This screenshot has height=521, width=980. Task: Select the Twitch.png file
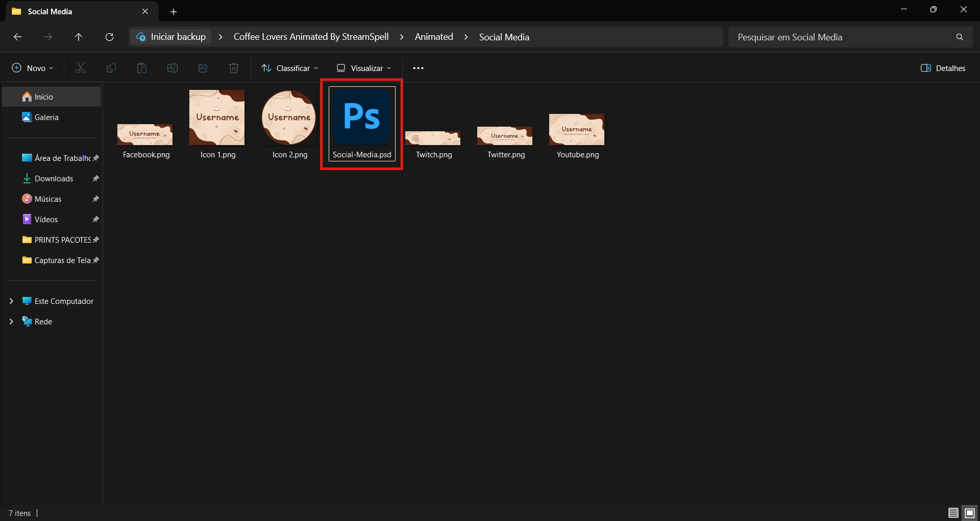pyautogui.click(x=433, y=145)
